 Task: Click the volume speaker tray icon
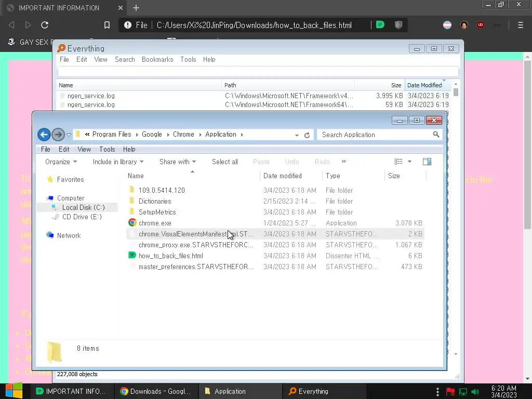[x=475, y=392]
